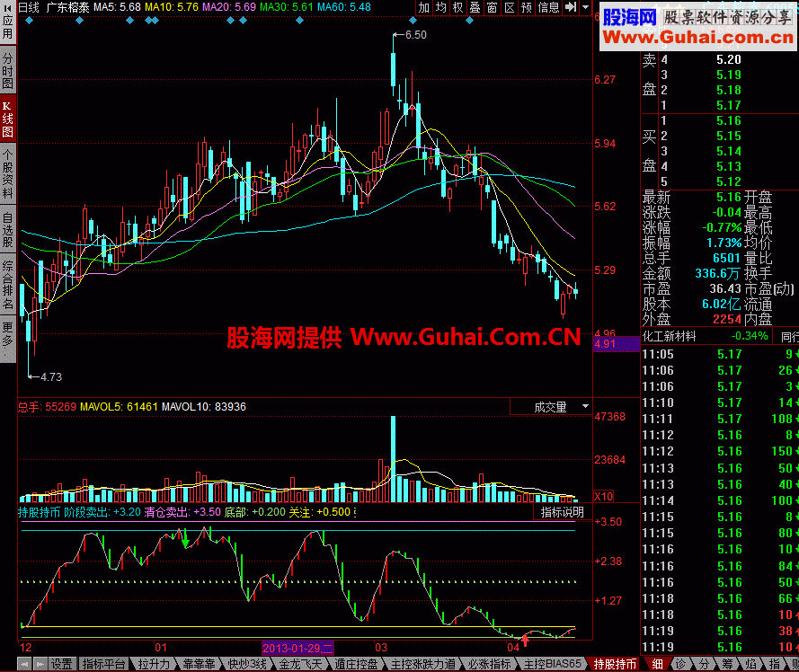Select the 靠靠靠 indicator tab
This screenshot has height=672, width=799.
click(x=200, y=664)
